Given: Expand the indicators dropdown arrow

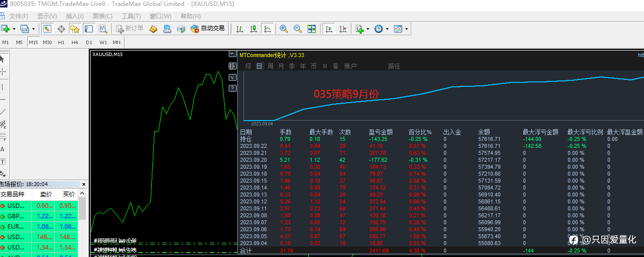Looking at the screenshot, I should pos(368,29).
